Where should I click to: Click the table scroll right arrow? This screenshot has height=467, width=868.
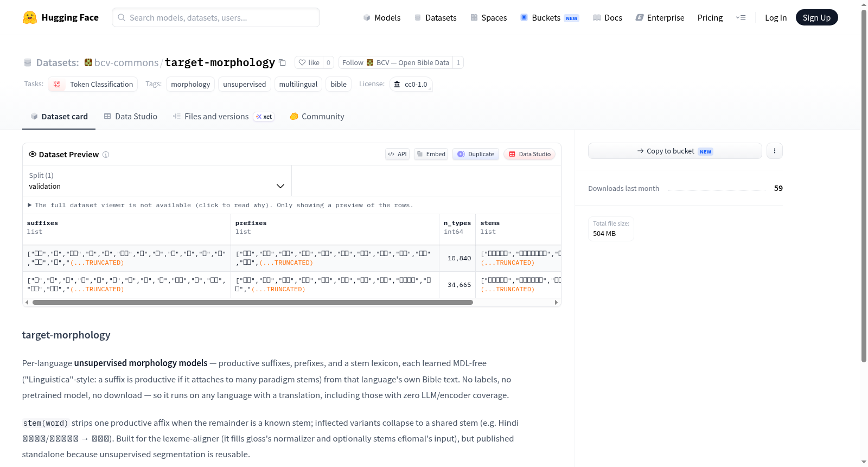[556, 302]
